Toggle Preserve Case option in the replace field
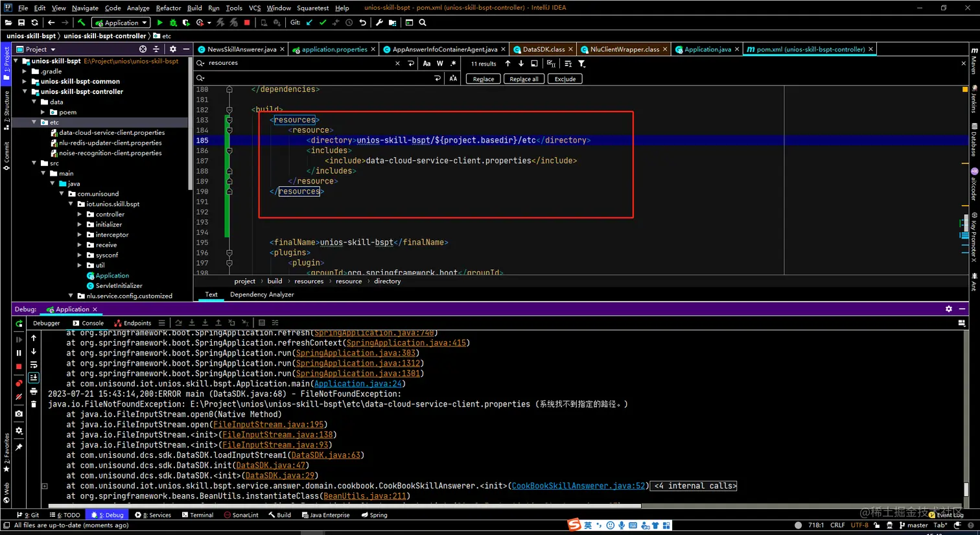This screenshot has width=980, height=535. 453,78
